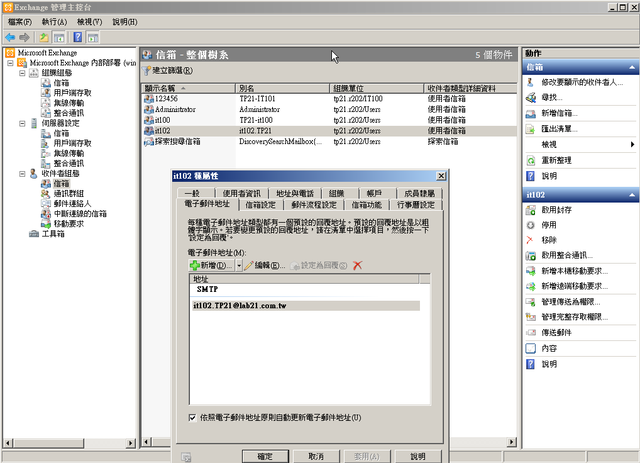The image size is (640, 463).
Task: Click 停用 disable icon in it102 actions
Action: [x=531, y=225]
